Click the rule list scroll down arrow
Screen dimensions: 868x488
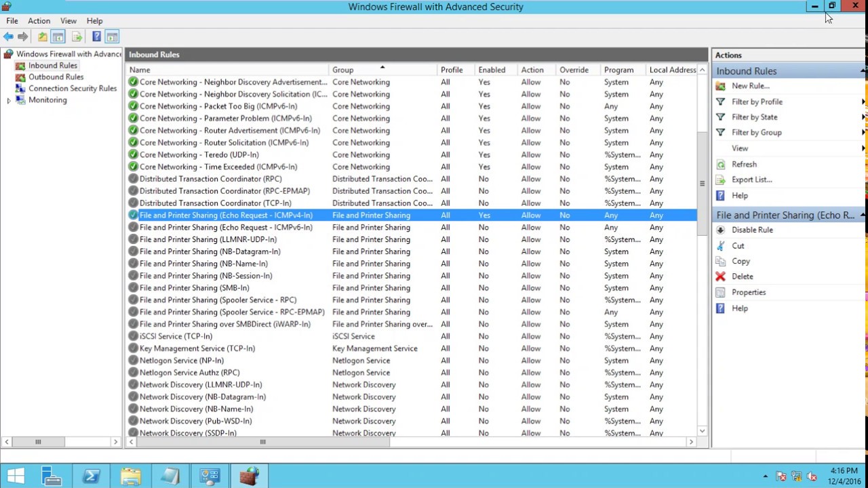(702, 431)
